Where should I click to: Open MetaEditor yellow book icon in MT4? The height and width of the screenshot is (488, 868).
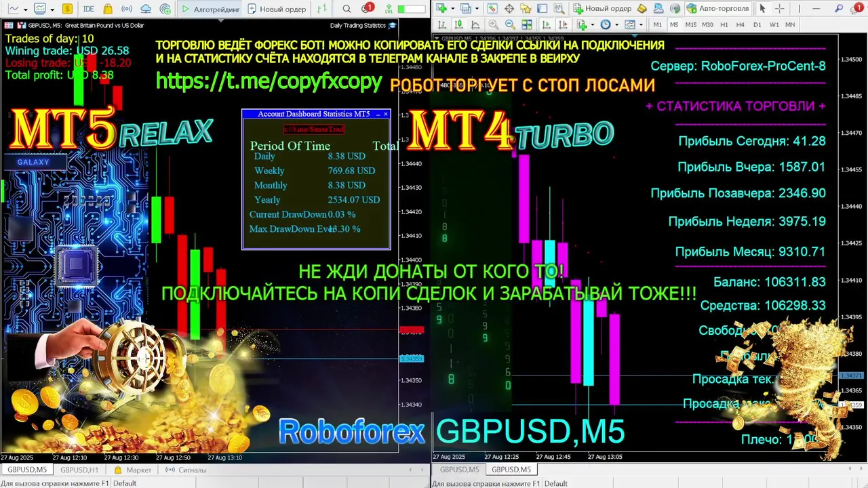pyautogui.click(x=642, y=9)
